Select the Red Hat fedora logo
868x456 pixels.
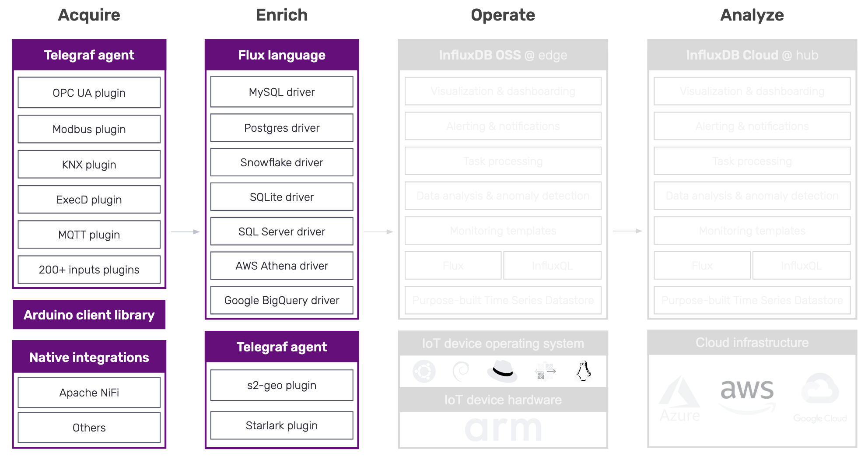click(502, 371)
